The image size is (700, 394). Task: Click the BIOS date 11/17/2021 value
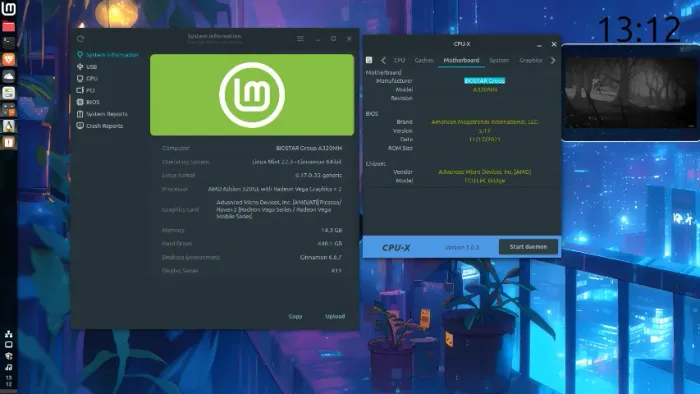point(484,139)
